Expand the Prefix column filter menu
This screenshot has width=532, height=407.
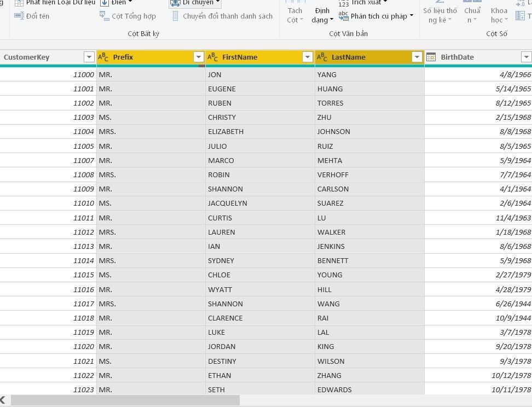[x=198, y=56]
